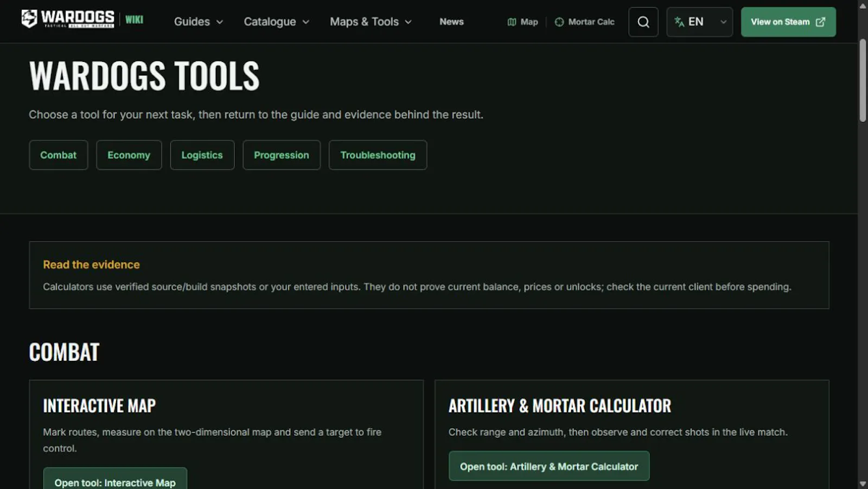The width and height of the screenshot is (868, 489).
Task: Expand the Catalogue dropdown chevron
Action: coord(306,22)
